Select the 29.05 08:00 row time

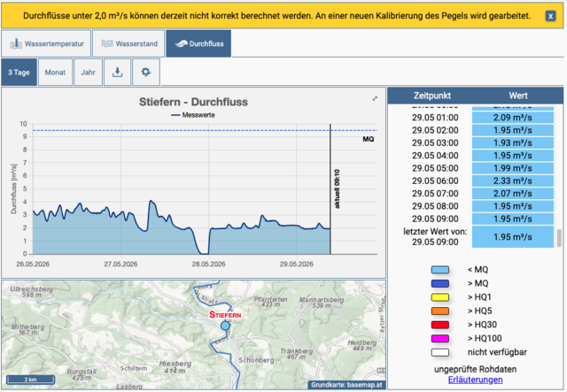(435, 206)
